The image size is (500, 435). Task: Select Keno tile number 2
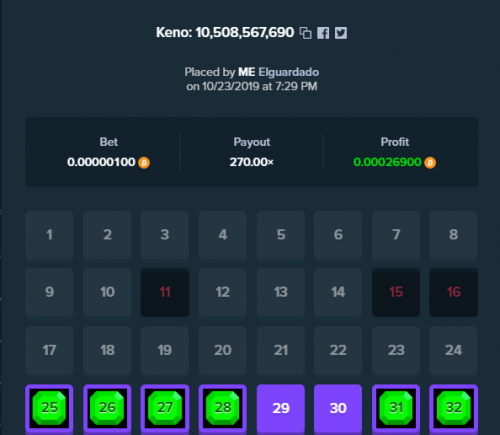pyautogui.click(x=107, y=235)
